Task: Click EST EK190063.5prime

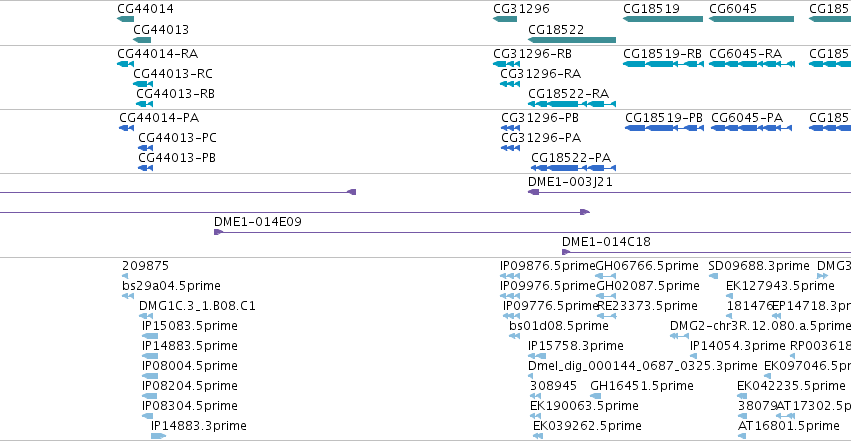Action: (535, 417)
